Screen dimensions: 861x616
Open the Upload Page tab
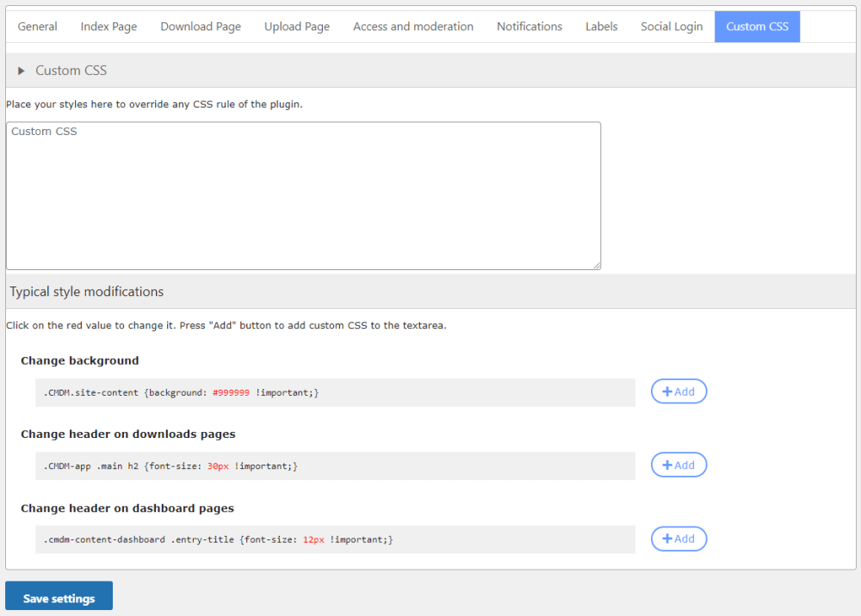(297, 27)
